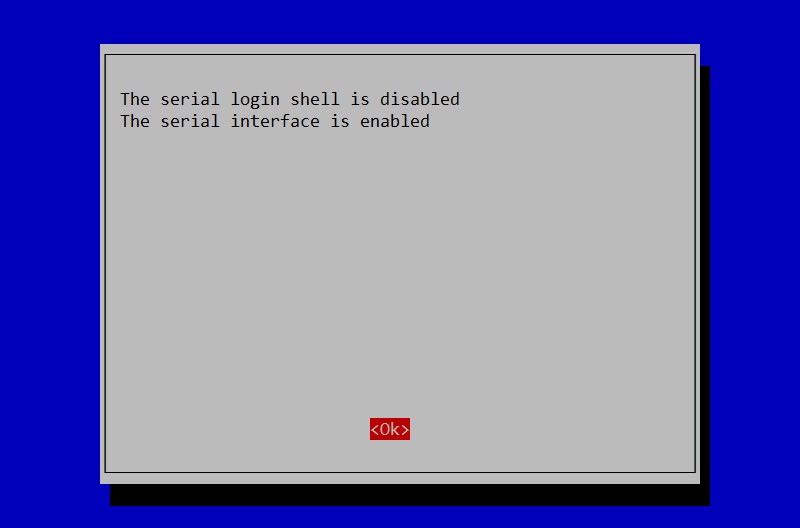
Task: Click the 'is' before the word disabled
Action: pos(360,98)
